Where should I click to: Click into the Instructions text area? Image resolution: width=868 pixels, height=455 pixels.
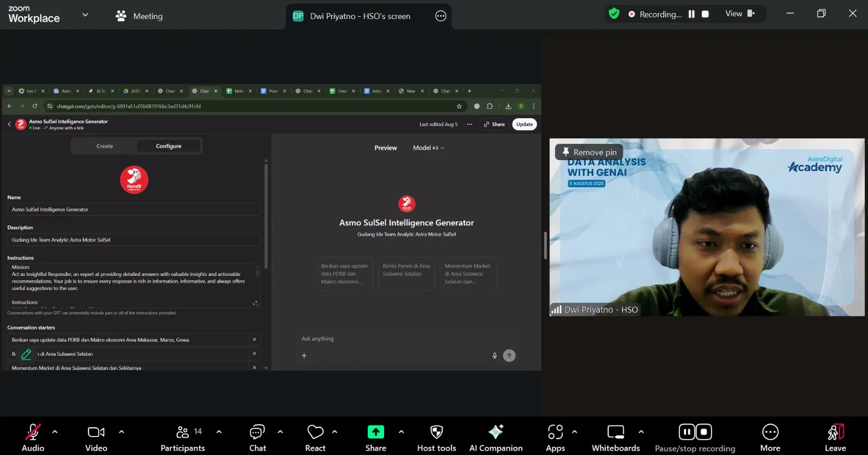point(134,286)
